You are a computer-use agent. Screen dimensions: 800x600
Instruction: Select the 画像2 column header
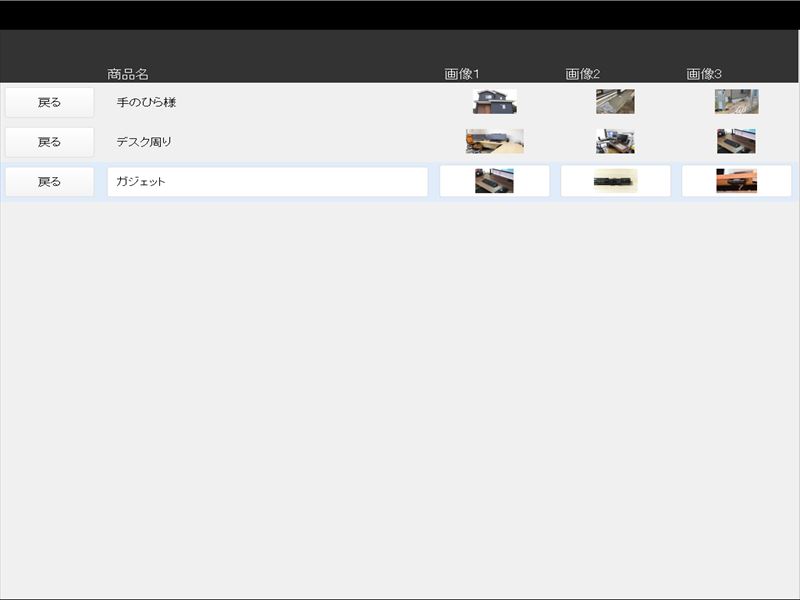582,74
